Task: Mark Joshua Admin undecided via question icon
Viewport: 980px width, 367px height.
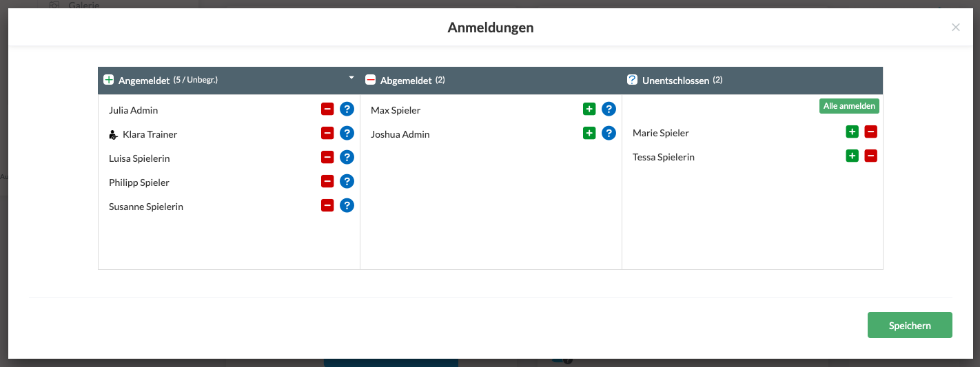Action: click(x=609, y=133)
